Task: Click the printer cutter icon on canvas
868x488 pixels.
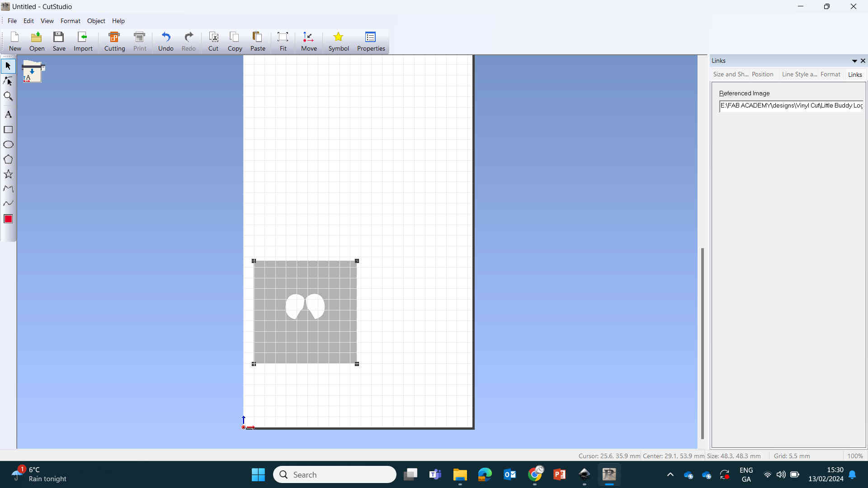Action: (33, 71)
